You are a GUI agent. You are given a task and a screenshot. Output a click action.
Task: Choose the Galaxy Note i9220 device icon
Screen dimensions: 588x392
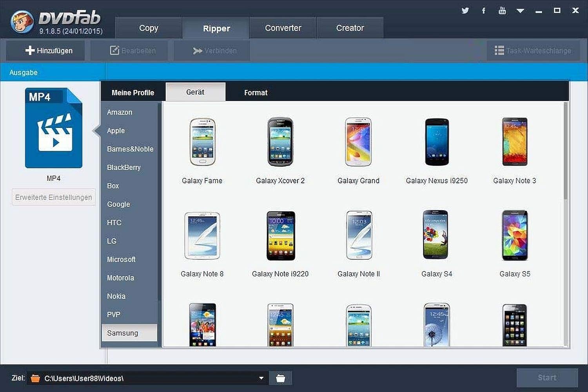point(280,235)
